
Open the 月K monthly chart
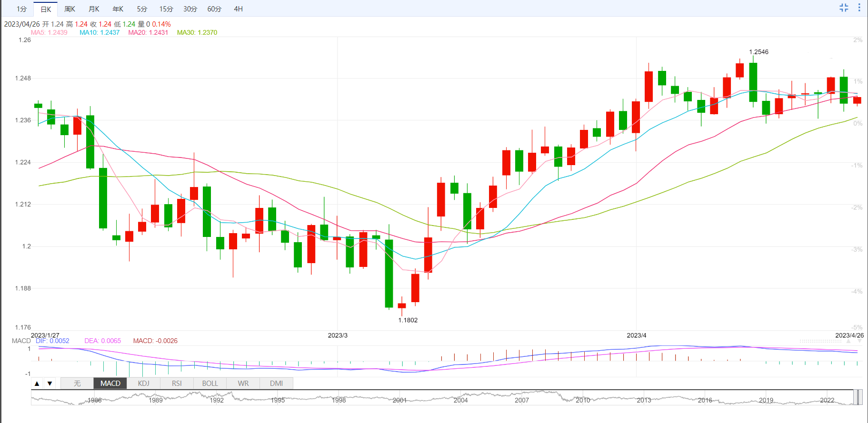pos(94,9)
